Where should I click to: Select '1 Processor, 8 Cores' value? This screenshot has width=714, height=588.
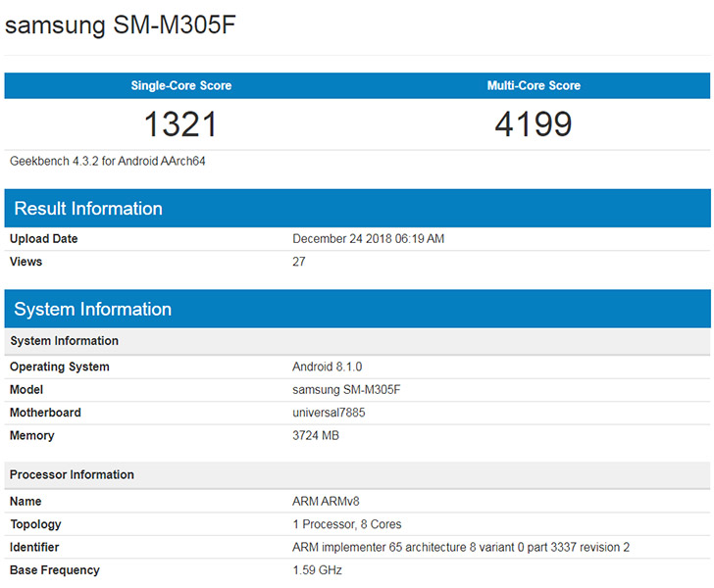click(347, 524)
